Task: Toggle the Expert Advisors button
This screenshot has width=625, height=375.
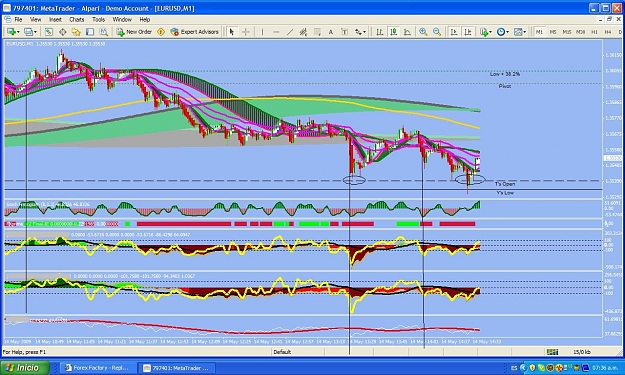Action: [195, 32]
